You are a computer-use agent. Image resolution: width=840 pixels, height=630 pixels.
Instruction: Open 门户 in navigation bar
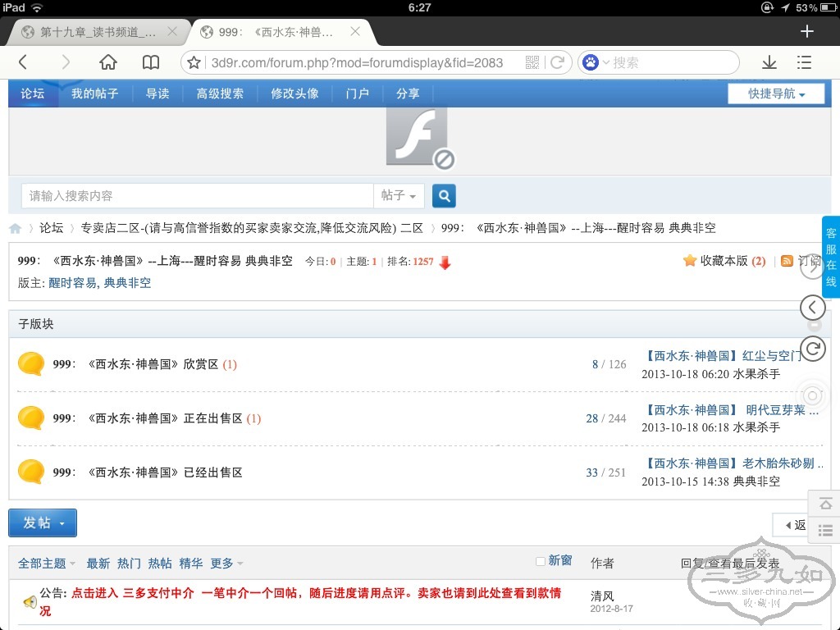pos(358,94)
